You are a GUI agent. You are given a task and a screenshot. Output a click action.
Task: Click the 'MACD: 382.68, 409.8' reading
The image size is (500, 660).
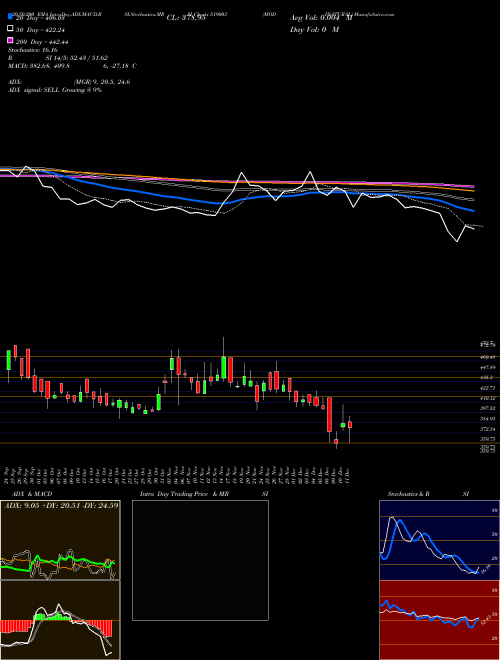coord(39,66)
